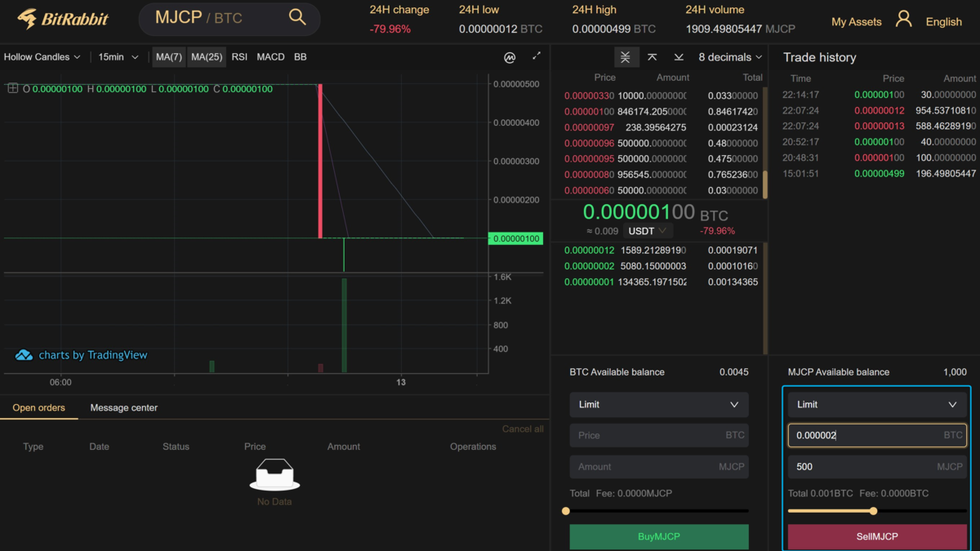980x551 pixels.
Task: Click the 24H volume value
Action: click(741, 29)
